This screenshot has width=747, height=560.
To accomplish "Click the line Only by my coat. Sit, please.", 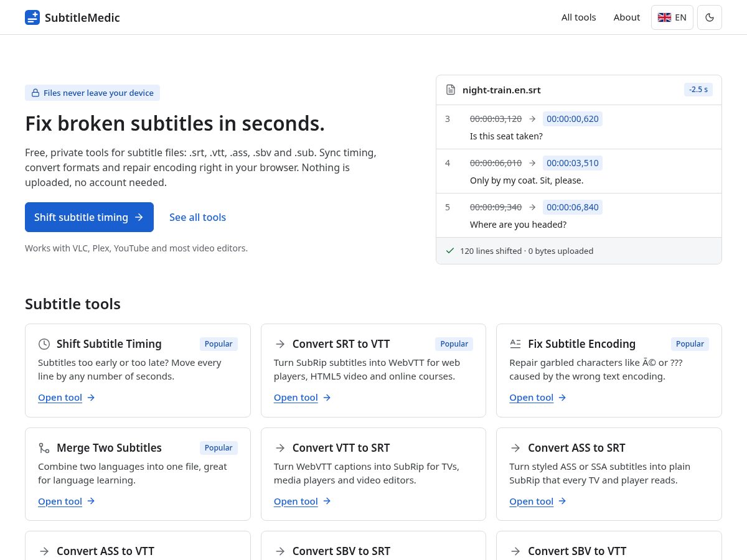I will (x=527, y=180).
